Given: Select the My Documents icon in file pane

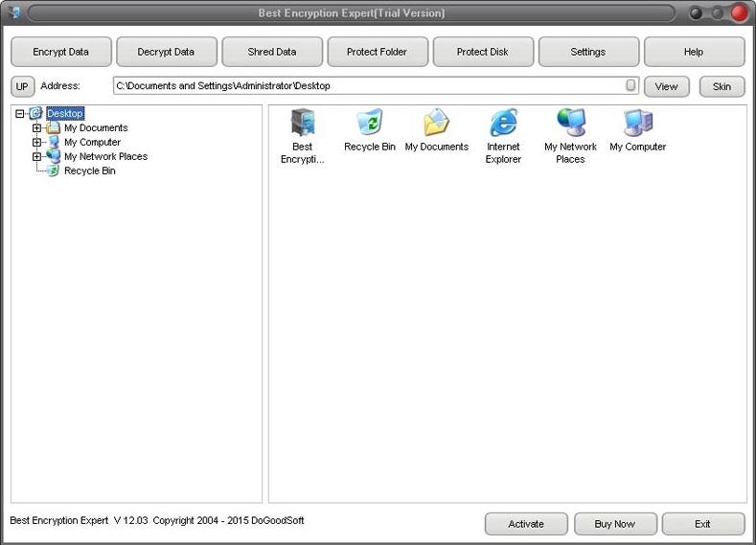Looking at the screenshot, I should pyautogui.click(x=436, y=122).
